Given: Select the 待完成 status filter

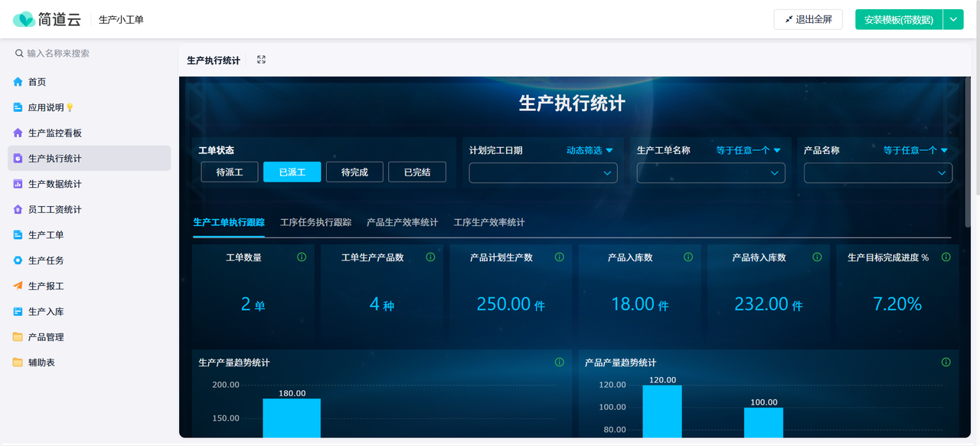Looking at the screenshot, I should click(354, 172).
